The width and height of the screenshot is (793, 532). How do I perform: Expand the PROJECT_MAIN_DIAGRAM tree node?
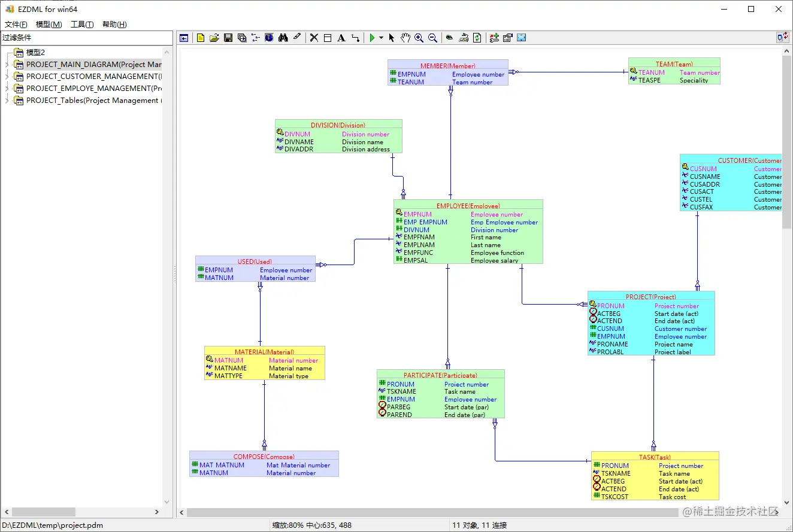7,65
